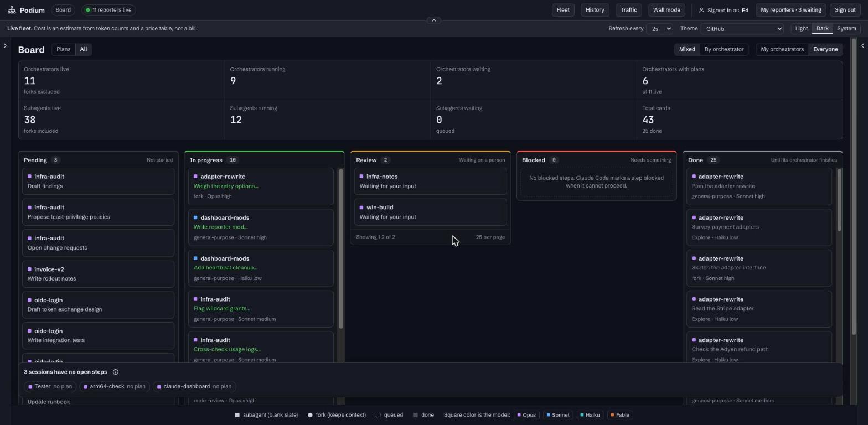Switch theme mode to Light
Screen dimensions: 868x425
(801, 29)
